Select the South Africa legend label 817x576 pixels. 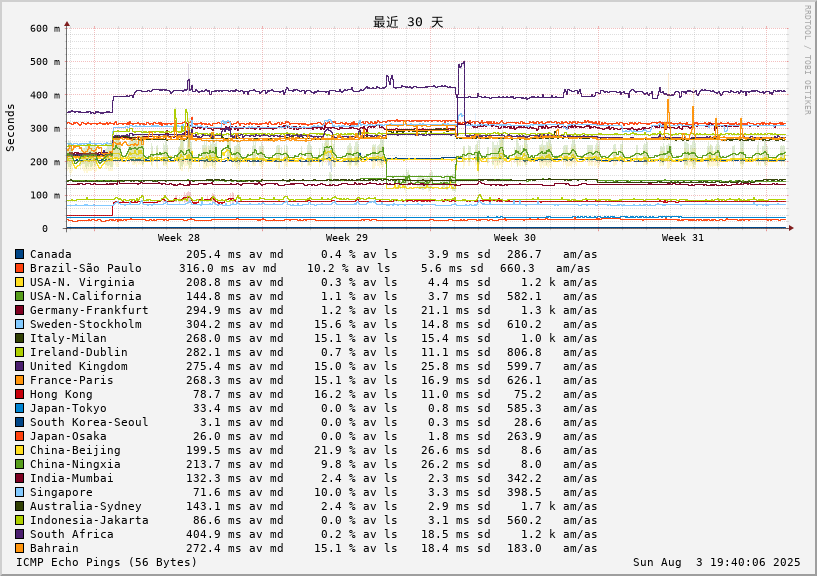(71, 534)
